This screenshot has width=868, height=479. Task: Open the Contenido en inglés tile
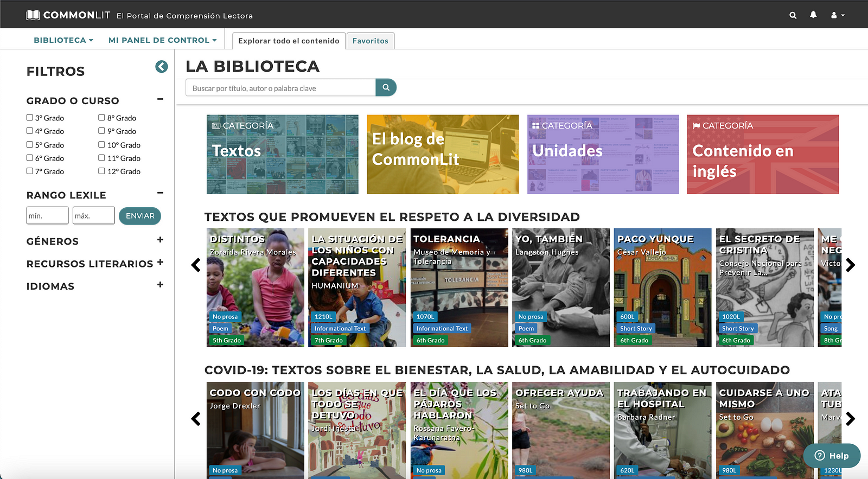coord(763,154)
